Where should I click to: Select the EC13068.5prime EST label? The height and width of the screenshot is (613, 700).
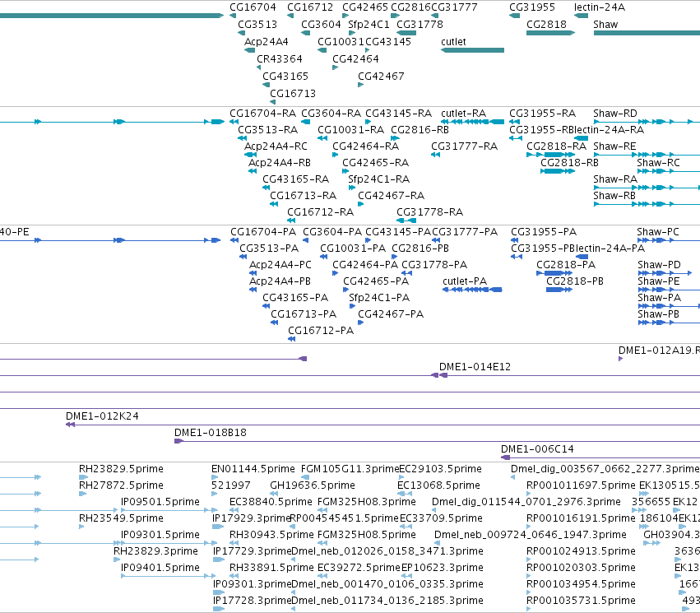[x=438, y=485]
